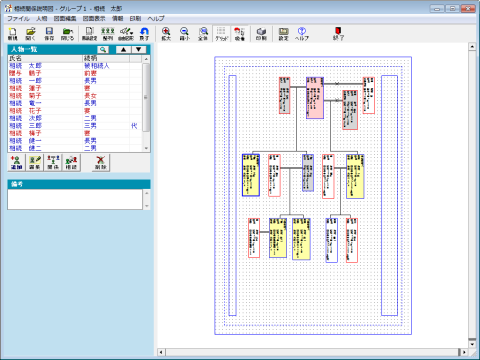Open a file with 開く icon

tap(31, 34)
